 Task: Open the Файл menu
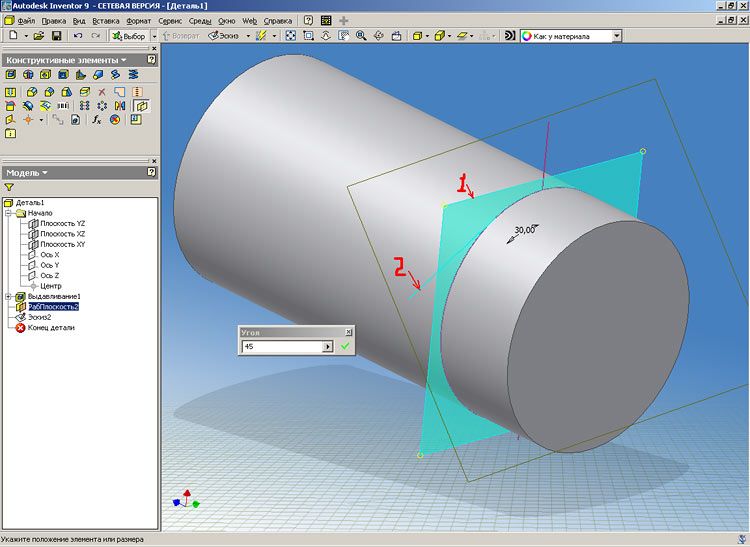pyautogui.click(x=26, y=21)
